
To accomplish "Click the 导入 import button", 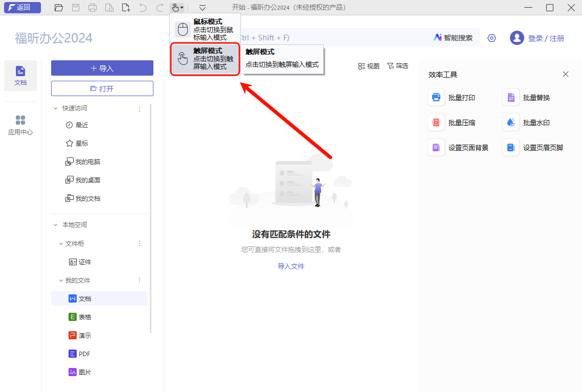I will pos(102,68).
